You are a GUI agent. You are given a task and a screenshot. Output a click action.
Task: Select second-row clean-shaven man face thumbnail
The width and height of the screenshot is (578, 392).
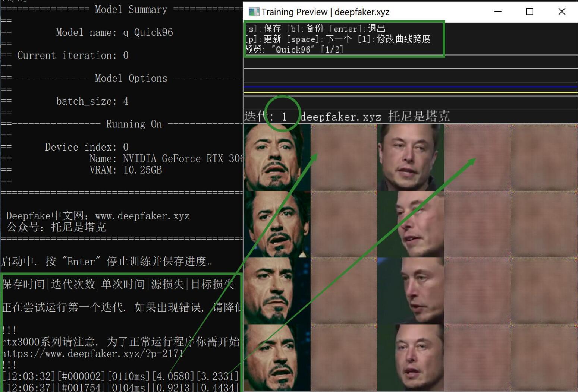(x=411, y=224)
